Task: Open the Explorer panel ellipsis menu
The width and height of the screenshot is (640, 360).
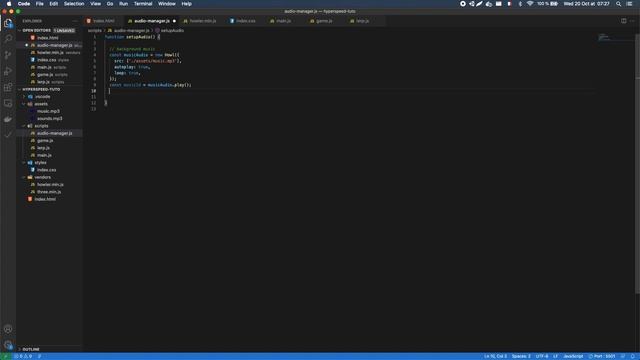Action: [75, 21]
